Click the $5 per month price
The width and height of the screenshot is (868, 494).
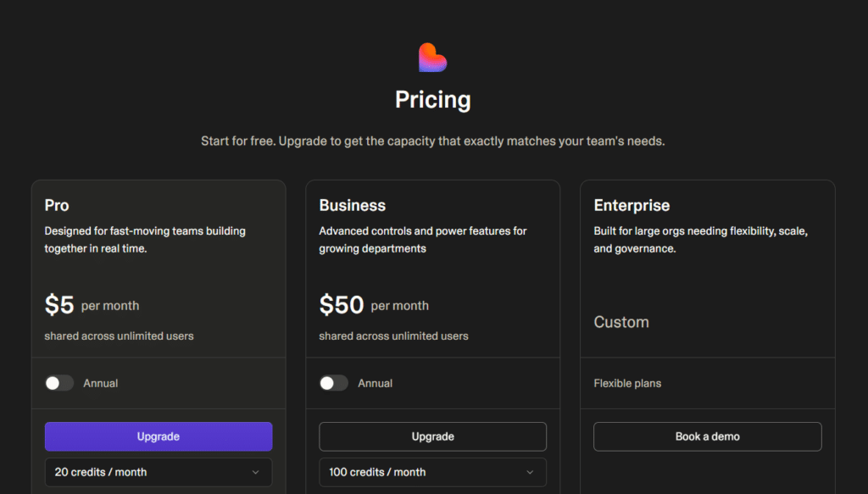click(59, 305)
